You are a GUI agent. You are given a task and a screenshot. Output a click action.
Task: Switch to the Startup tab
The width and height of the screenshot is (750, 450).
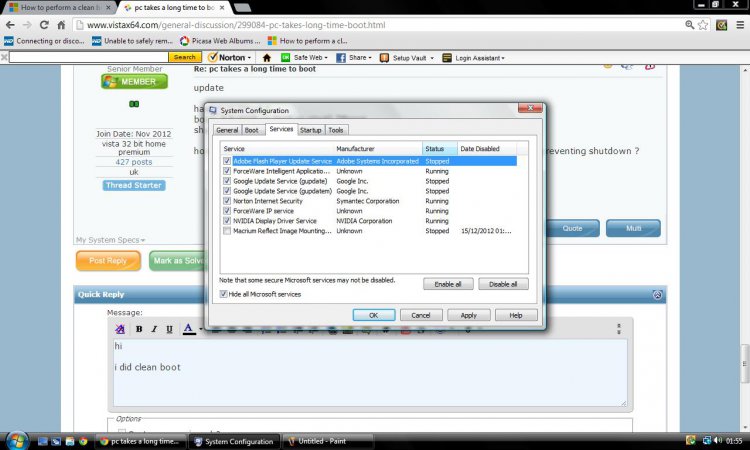coord(310,130)
